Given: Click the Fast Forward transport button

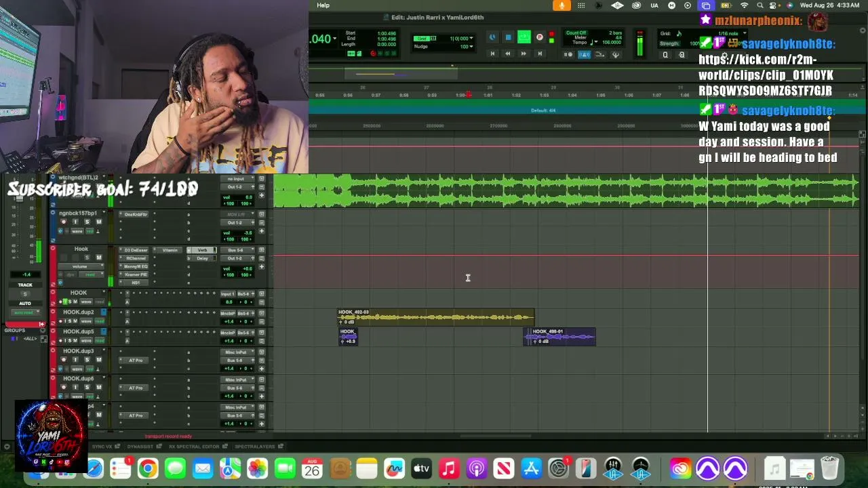Looking at the screenshot, I should pos(524,54).
